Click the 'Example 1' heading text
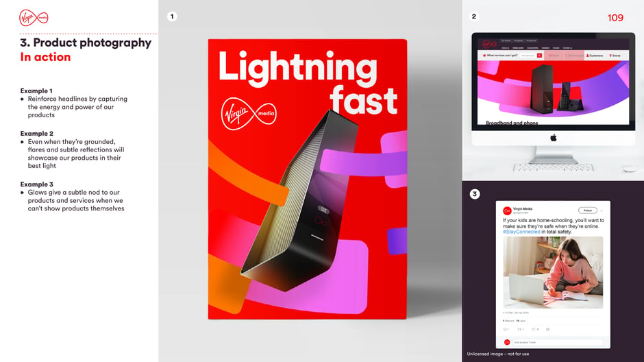Viewport: 644px width, 362px height. click(36, 90)
